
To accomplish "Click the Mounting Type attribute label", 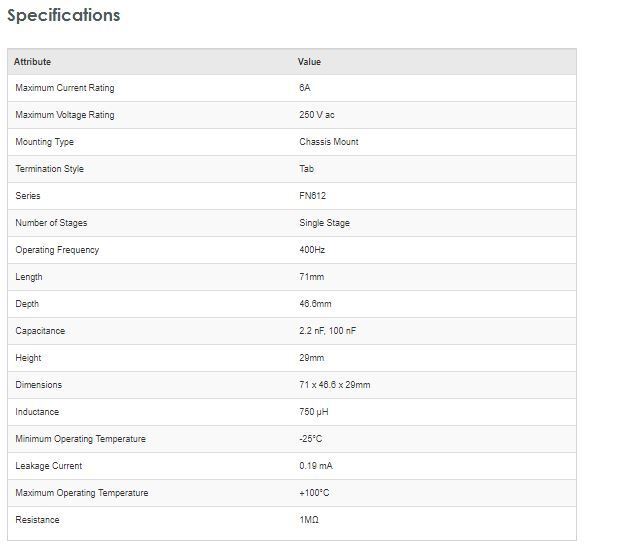I will [44, 142].
